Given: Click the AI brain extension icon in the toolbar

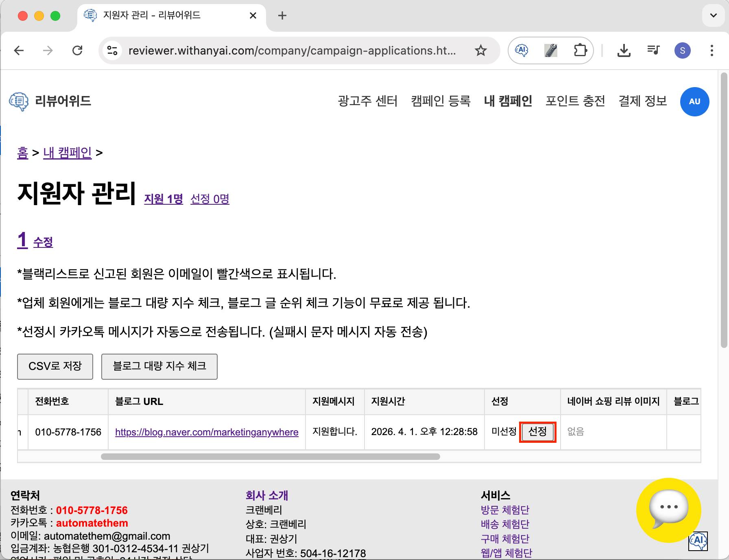Looking at the screenshot, I should pyautogui.click(x=522, y=50).
